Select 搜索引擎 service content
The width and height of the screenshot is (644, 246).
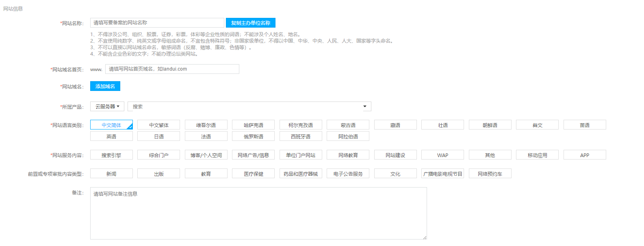pyautogui.click(x=111, y=155)
